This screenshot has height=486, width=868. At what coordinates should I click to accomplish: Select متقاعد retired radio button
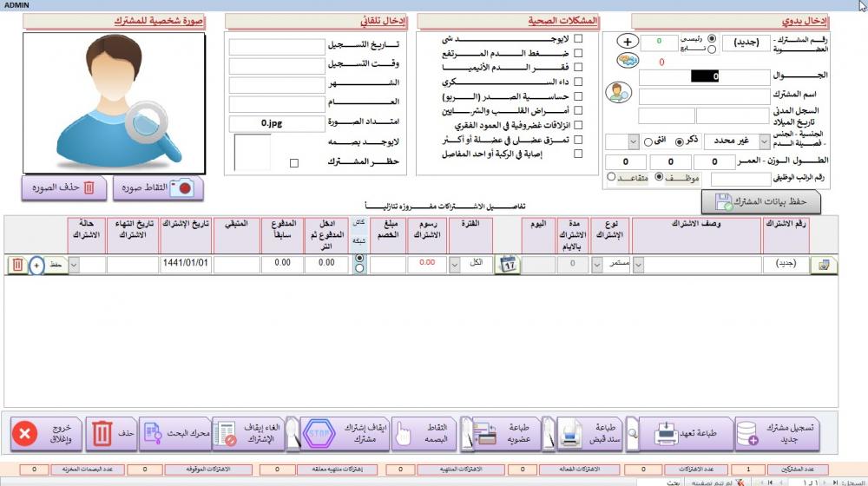click(x=611, y=177)
